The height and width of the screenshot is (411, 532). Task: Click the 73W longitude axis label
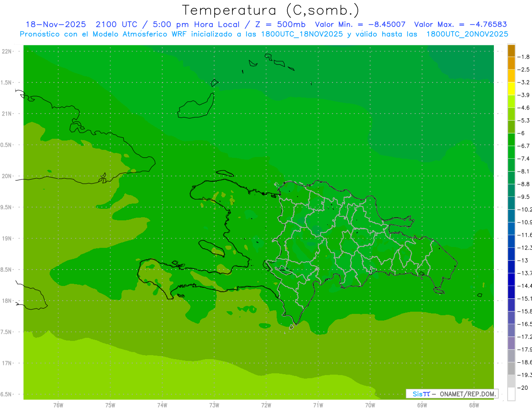(x=214, y=405)
